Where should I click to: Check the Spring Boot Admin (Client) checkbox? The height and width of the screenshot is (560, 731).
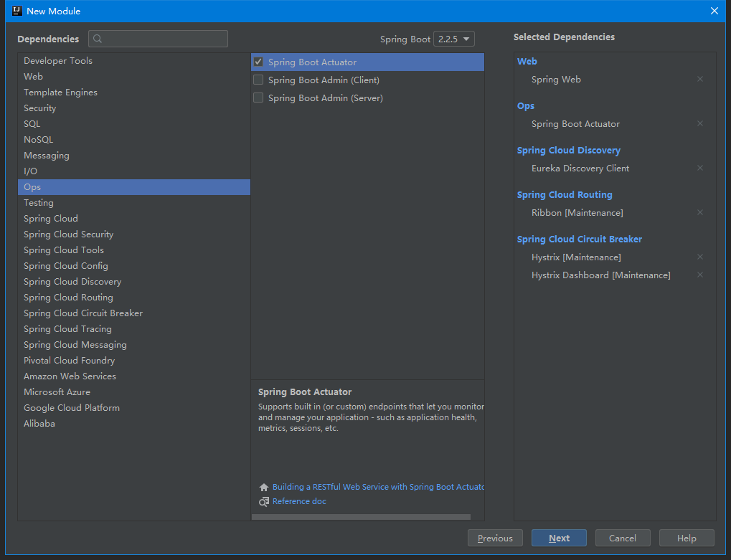click(258, 80)
